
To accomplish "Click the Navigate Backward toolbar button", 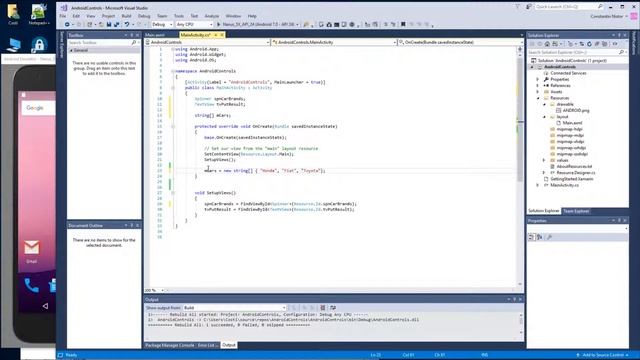I will point(67,24).
